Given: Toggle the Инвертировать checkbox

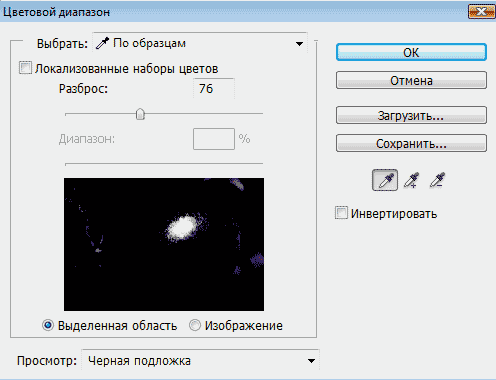Looking at the screenshot, I should (341, 213).
